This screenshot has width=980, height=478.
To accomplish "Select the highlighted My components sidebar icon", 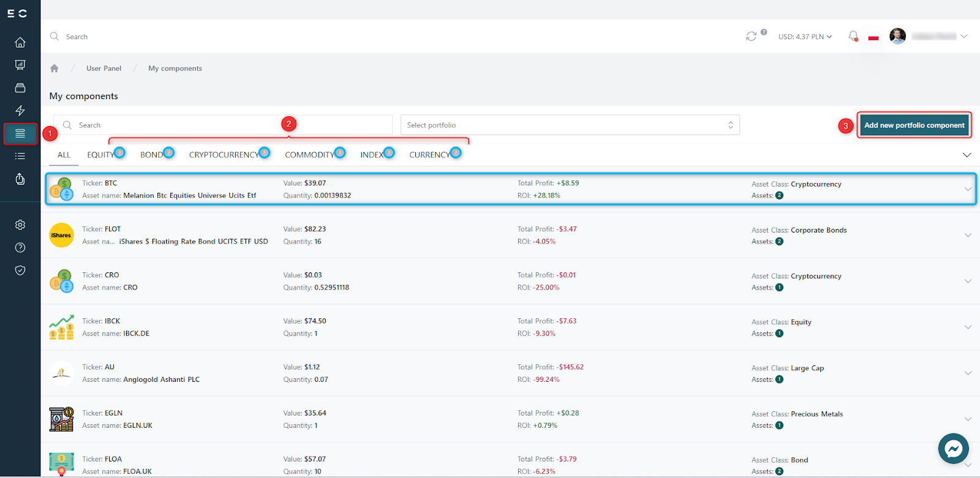I will [20, 133].
